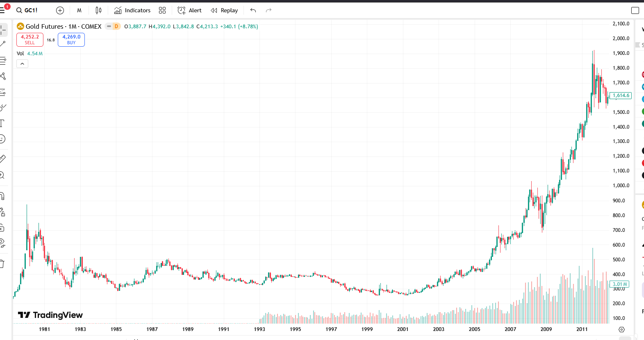644x340 pixels.
Task: Open the layout selector square icon
Action: (635, 10)
